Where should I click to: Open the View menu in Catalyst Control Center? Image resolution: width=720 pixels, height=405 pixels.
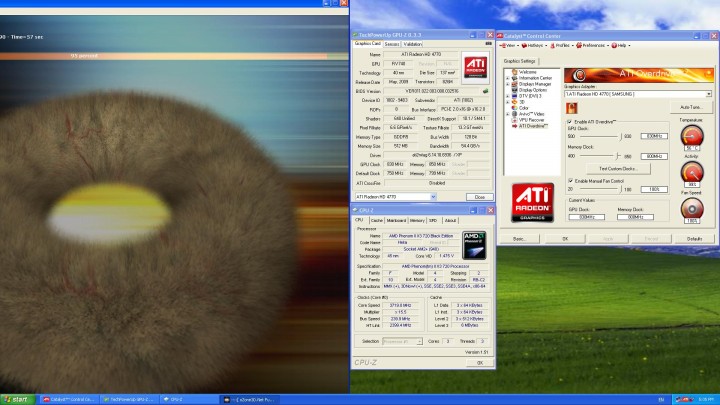(509, 45)
